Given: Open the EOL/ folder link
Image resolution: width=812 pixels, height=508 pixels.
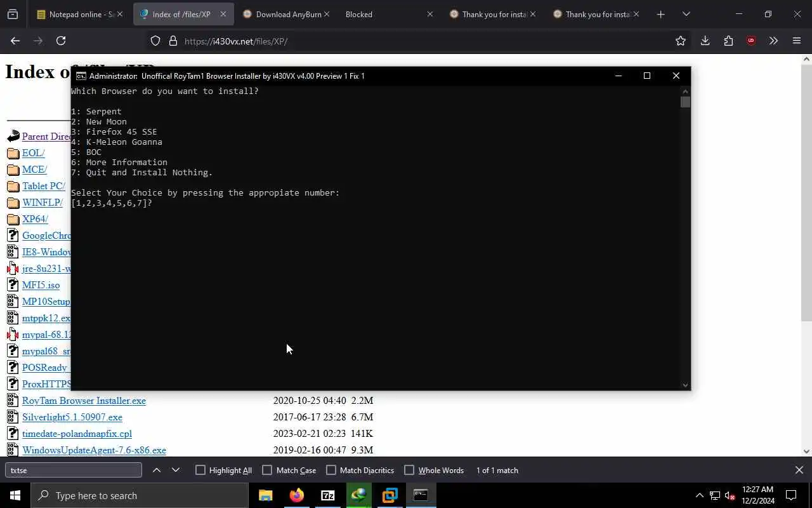Looking at the screenshot, I should tap(33, 153).
